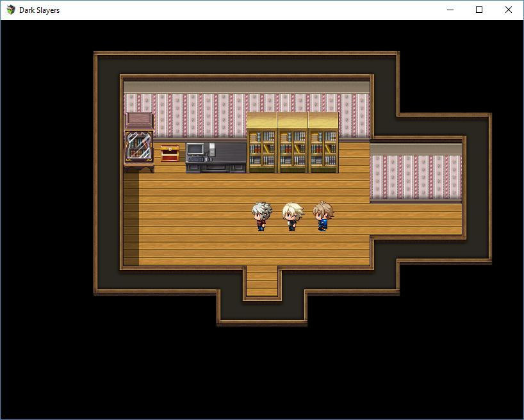
Task: Select the silver-haired character in red jacket
Action: pyautogui.click(x=261, y=216)
